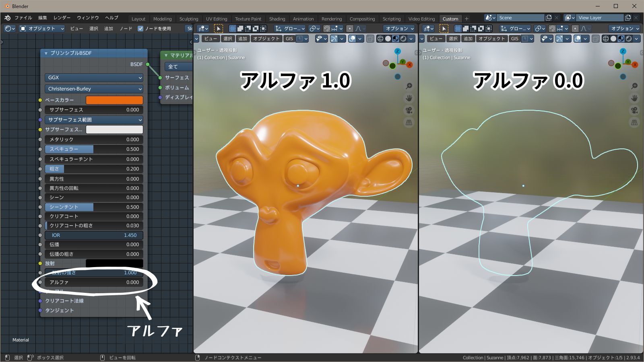Click zoom magnifier in right viewport
This screenshot has height=362, width=644.
[634, 86]
